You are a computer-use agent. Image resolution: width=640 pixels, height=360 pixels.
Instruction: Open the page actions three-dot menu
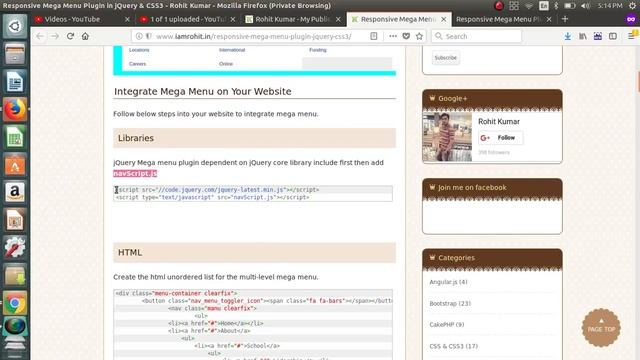pos(393,36)
